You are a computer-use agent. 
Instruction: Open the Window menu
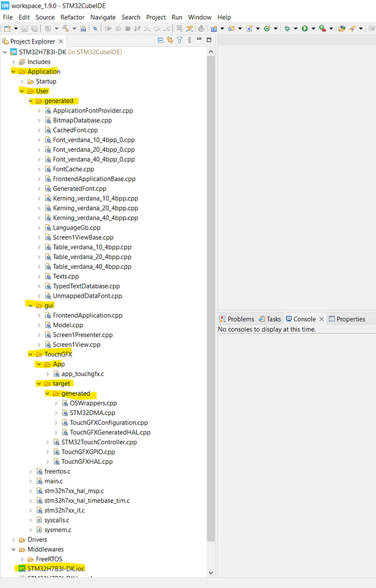[x=200, y=17]
